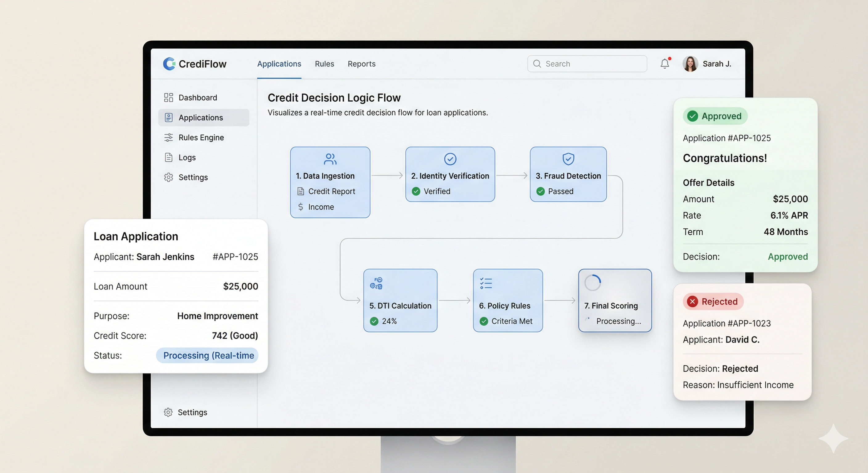This screenshot has height=473, width=868.
Task: Click the Identity Verification checkmark icon
Action: pos(450,159)
